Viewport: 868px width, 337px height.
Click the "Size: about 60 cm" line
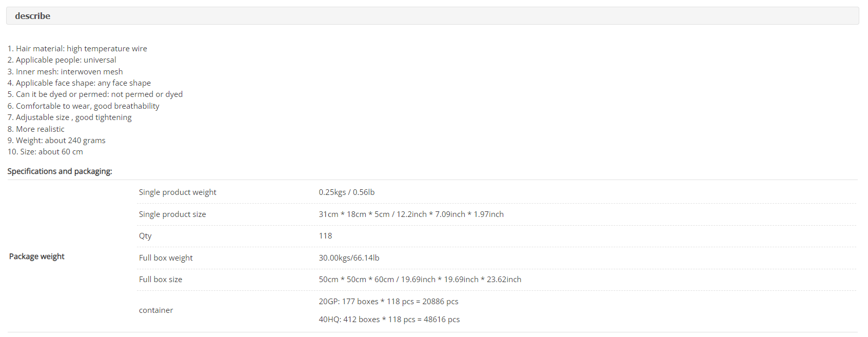coord(45,152)
